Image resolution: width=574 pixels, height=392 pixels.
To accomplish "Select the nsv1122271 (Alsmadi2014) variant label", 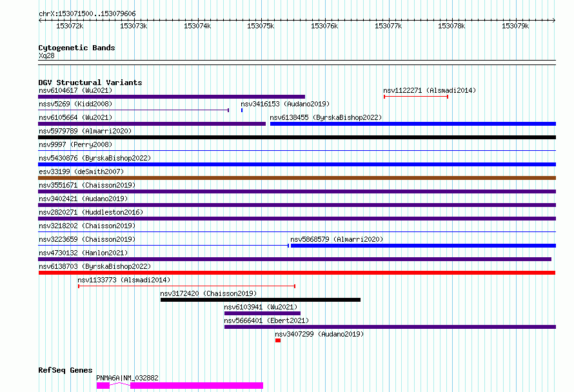I will tap(430, 90).
